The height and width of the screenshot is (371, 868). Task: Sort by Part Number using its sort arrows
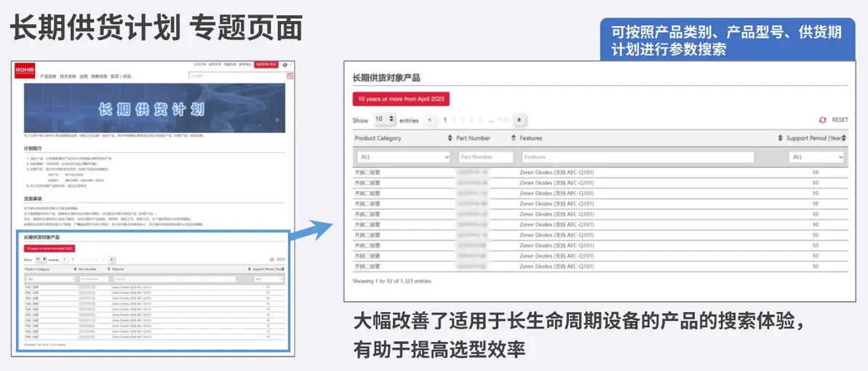[511, 138]
